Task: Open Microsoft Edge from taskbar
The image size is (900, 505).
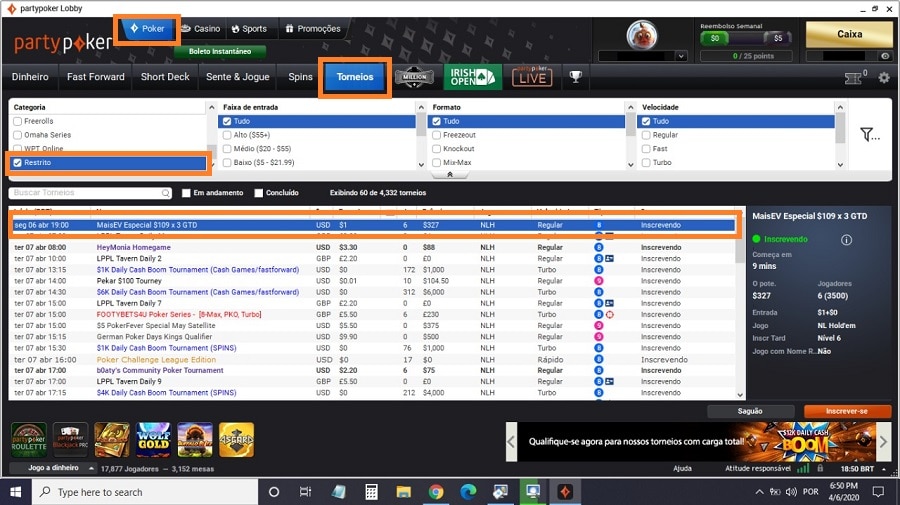Action: (x=468, y=492)
